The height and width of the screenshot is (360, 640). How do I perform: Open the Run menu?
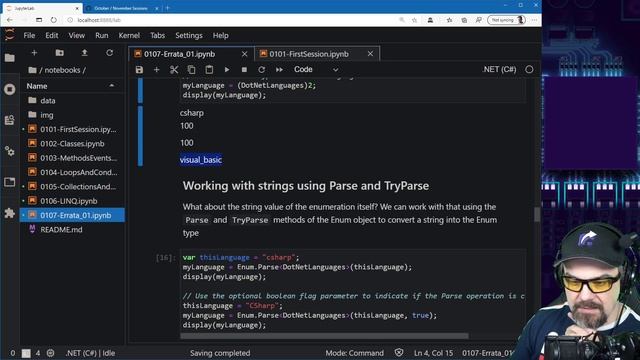(x=102, y=36)
